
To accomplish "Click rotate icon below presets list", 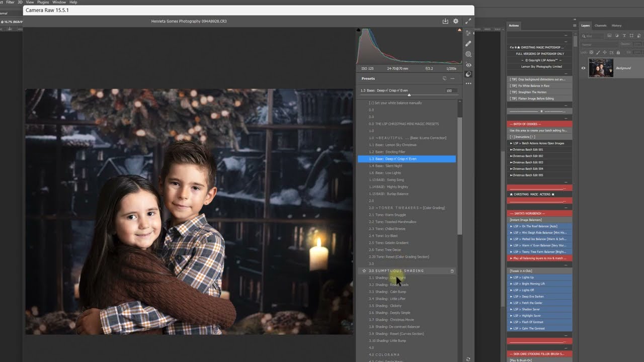I will [468, 359].
